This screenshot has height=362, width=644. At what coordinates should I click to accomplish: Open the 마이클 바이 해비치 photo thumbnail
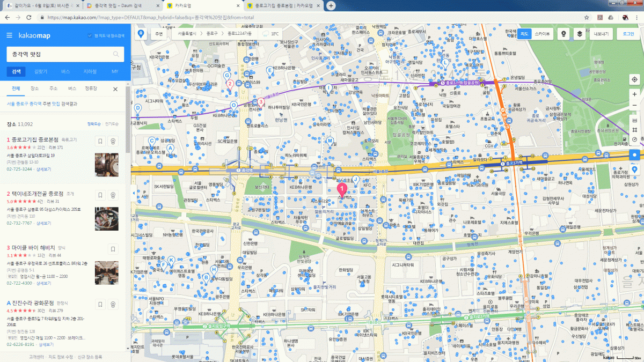pyautogui.click(x=107, y=272)
